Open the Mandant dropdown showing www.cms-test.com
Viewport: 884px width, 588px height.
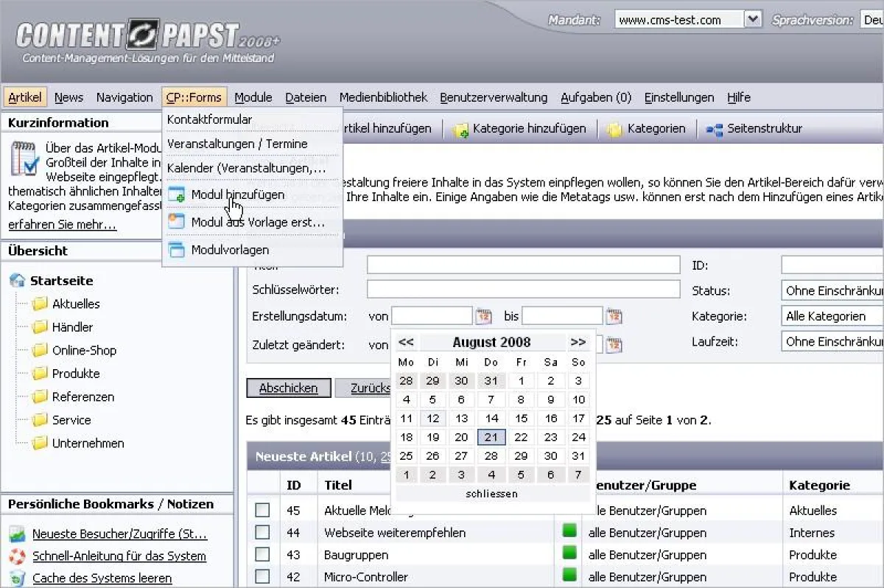pos(753,18)
